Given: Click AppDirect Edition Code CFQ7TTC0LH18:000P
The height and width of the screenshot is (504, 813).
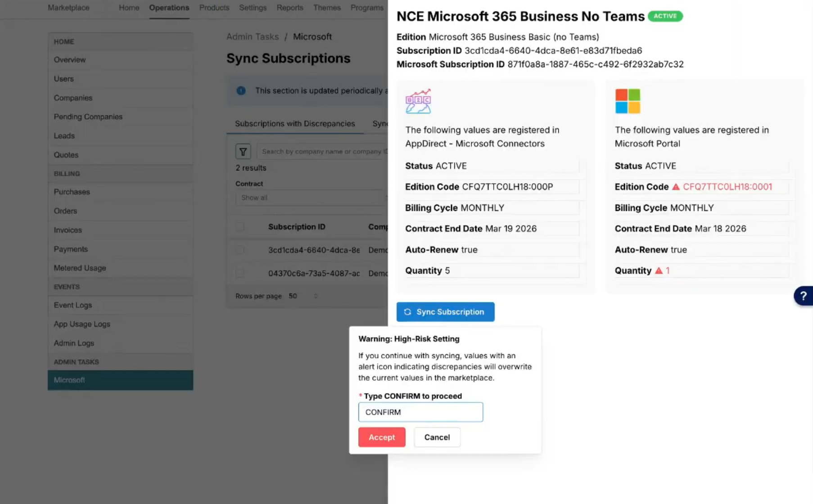Looking at the screenshot, I should click(507, 187).
